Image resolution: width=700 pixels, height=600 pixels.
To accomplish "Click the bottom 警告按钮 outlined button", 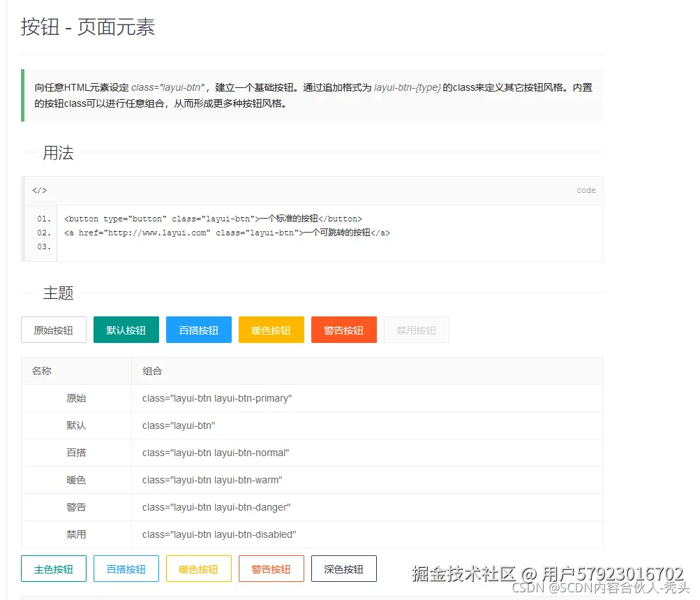I will [x=271, y=569].
